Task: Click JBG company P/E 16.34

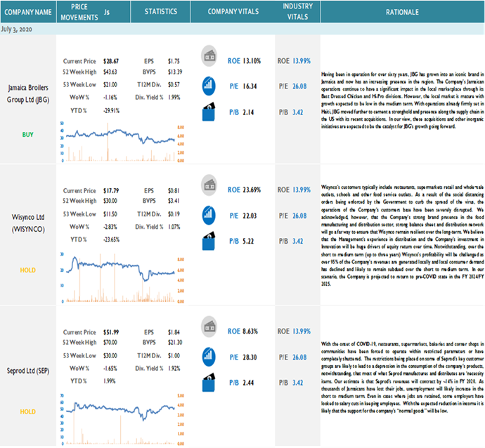Action: tap(250, 86)
